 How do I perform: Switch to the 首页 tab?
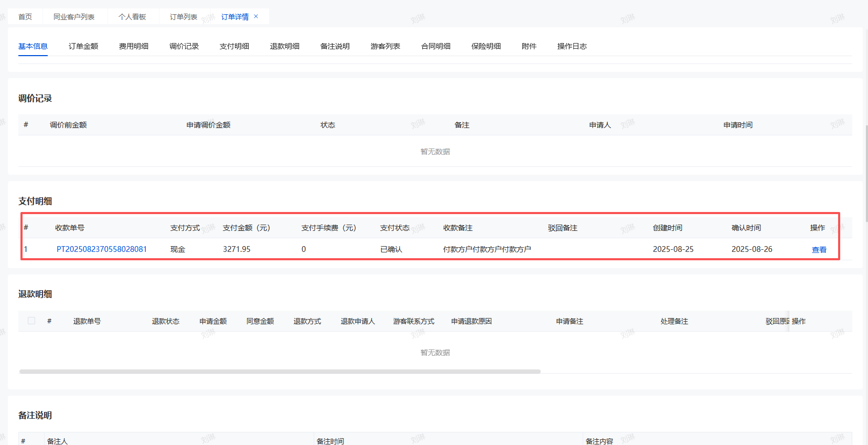coord(25,17)
